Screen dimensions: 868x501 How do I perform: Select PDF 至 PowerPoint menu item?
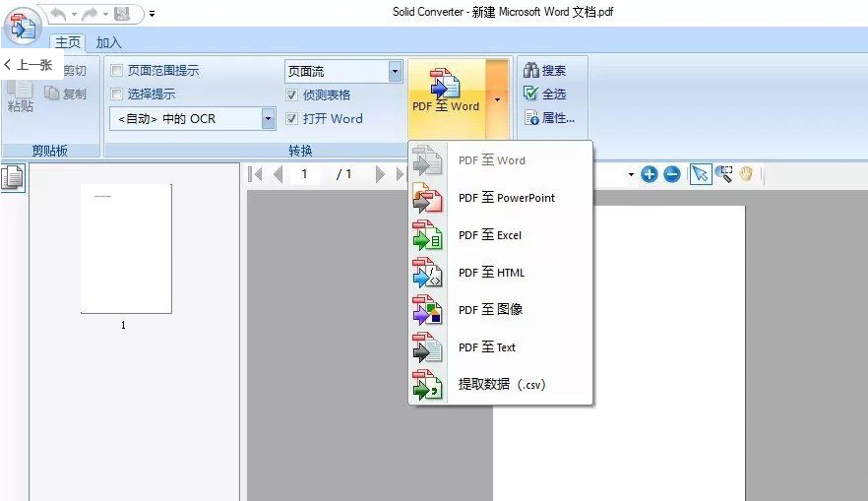(x=500, y=198)
